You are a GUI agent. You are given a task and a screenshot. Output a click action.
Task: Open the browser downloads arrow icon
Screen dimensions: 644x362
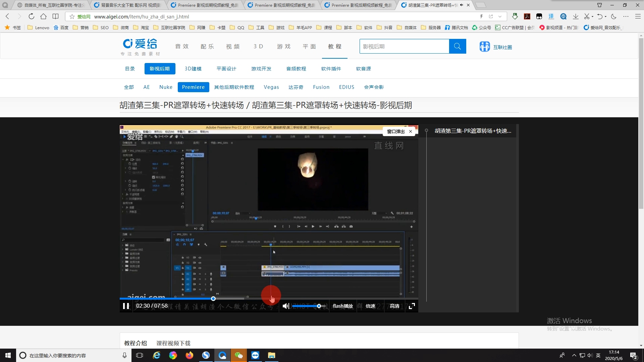coord(576,16)
